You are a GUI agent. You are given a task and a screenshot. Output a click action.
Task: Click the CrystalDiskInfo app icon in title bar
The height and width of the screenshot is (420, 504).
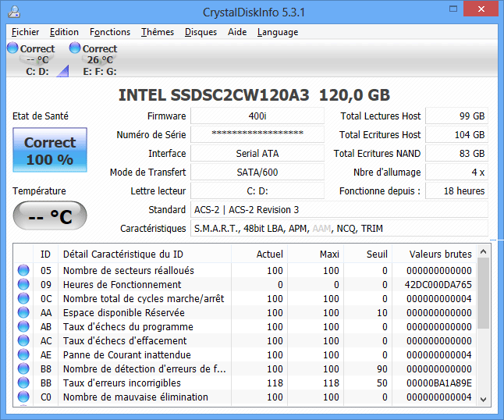14,12
